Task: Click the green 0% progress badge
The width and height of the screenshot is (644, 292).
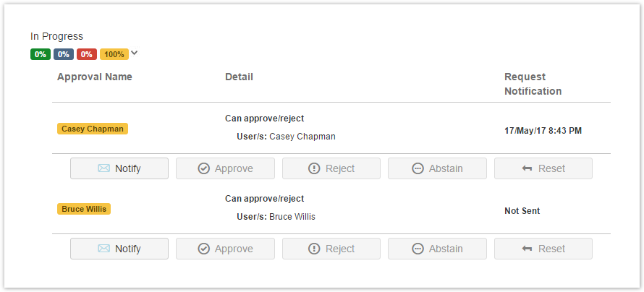Action: pos(41,54)
